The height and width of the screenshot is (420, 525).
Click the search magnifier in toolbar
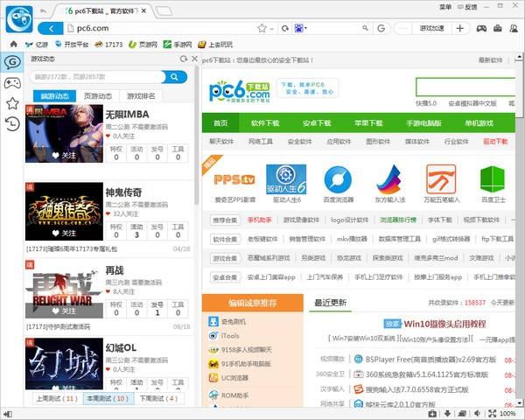365,28
